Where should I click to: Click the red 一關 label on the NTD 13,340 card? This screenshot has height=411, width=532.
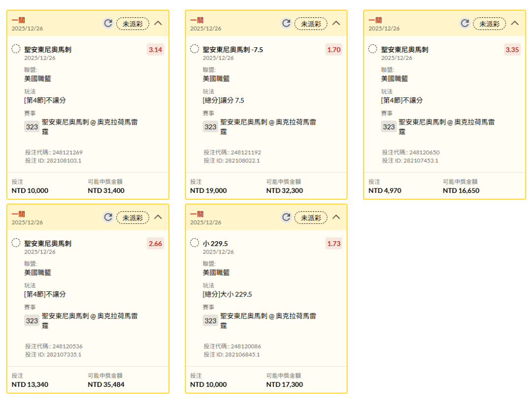pyautogui.click(x=18, y=214)
